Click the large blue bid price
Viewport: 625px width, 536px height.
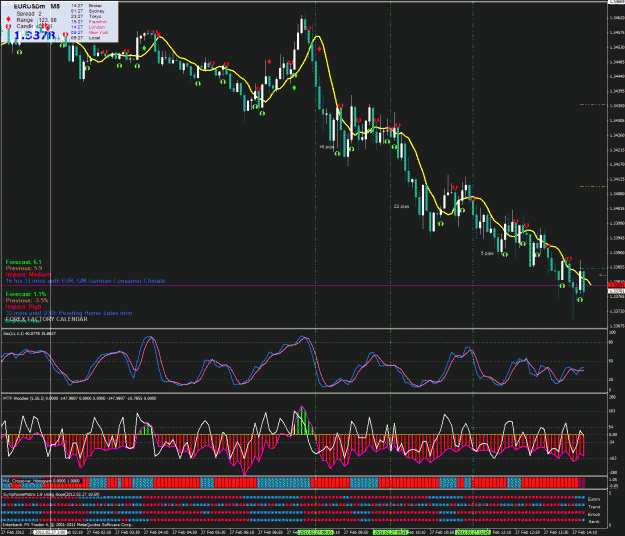[x=35, y=35]
